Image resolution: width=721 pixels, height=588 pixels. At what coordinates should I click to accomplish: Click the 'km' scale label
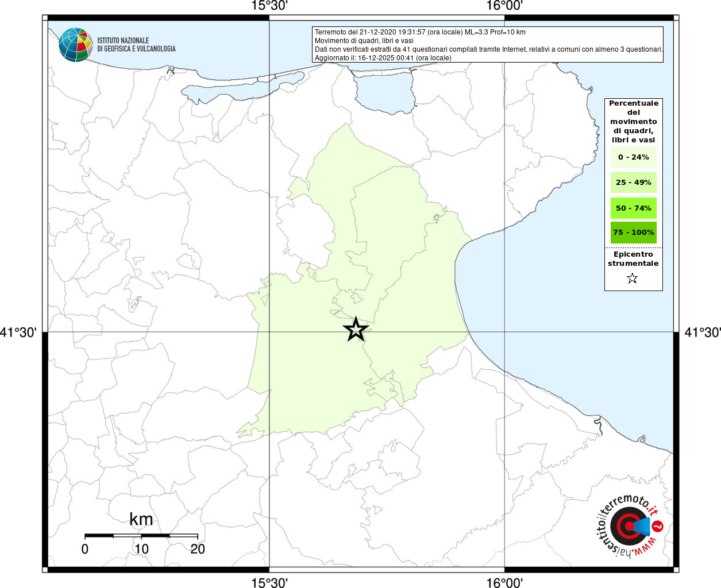[x=141, y=519]
